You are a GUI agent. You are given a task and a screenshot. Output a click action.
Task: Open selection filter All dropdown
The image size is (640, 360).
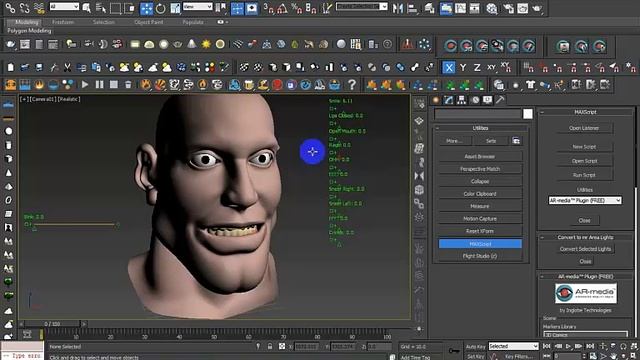64,7
